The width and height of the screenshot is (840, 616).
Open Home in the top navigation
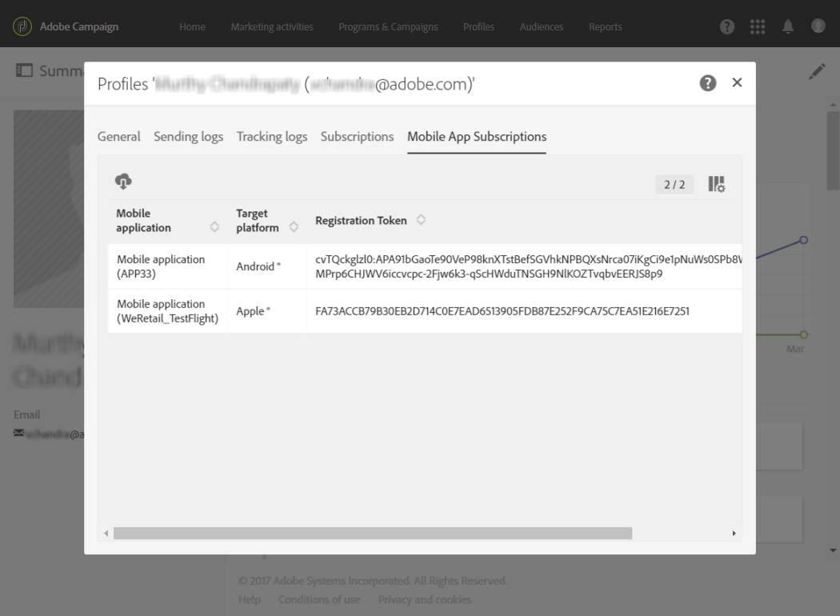(x=192, y=26)
